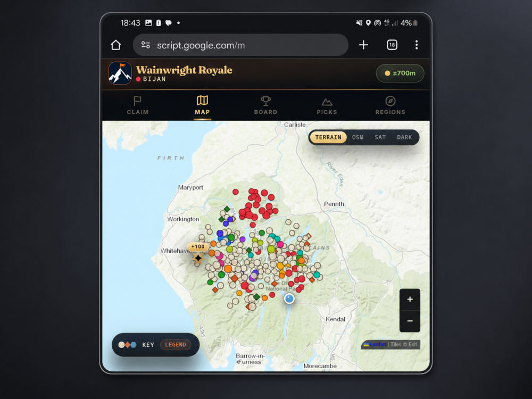This screenshot has width=532, height=399.
Task: Tap the gallery notification icon in status bar
Action: [148, 23]
